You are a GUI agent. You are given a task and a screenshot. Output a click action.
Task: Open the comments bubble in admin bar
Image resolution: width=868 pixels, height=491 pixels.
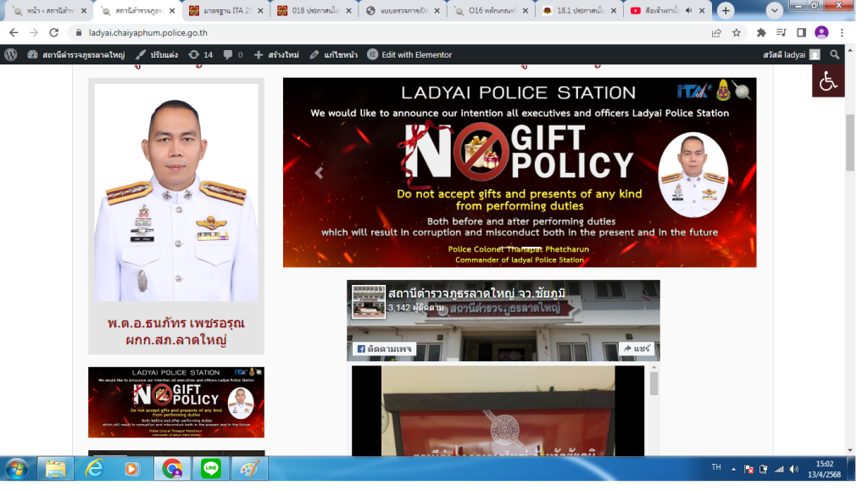pos(232,54)
